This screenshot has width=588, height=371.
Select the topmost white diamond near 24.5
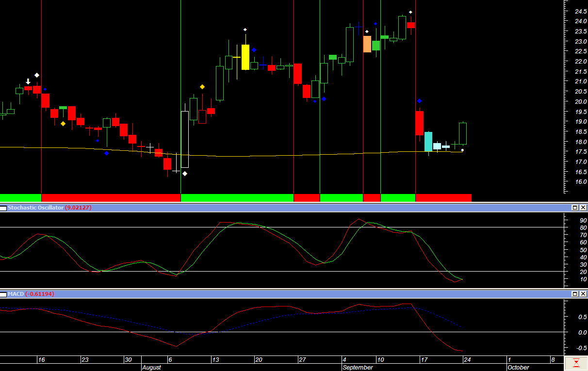coord(410,12)
